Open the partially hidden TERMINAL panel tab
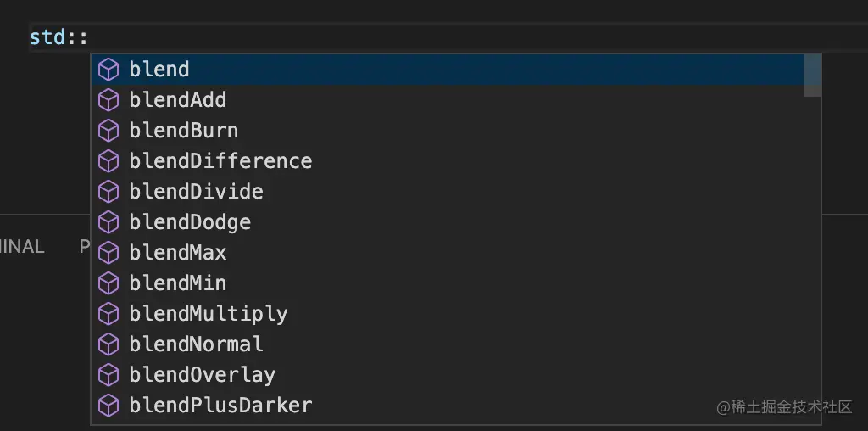Viewport: 868px width, 431px height. pyautogui.click(x=22, y=247)
